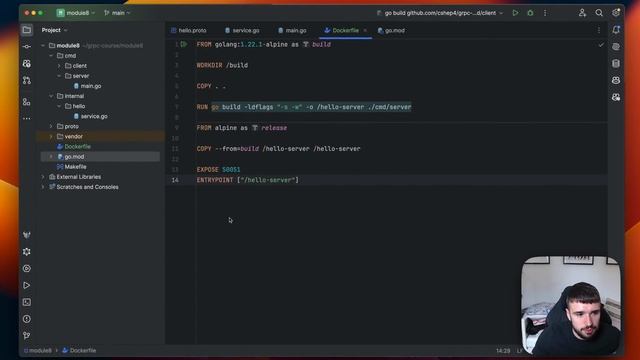The width and height of the screenshot is (640, 360).
Task: Open the Code With Me icon
Action: click(x=582, y=13)
